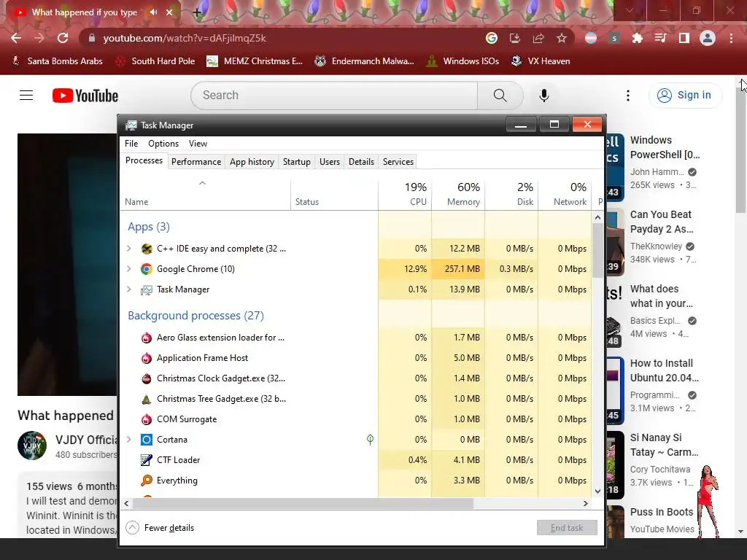Click the address bar URL
This screenshot has width=747, height=560.
(185, 38)
